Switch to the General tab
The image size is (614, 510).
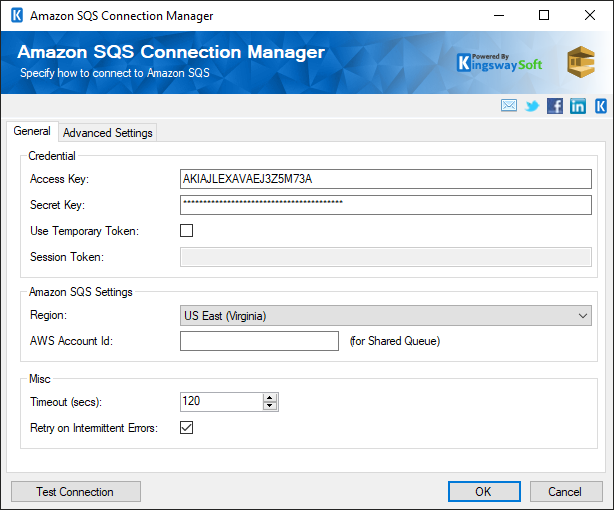(x=32, y=131)
